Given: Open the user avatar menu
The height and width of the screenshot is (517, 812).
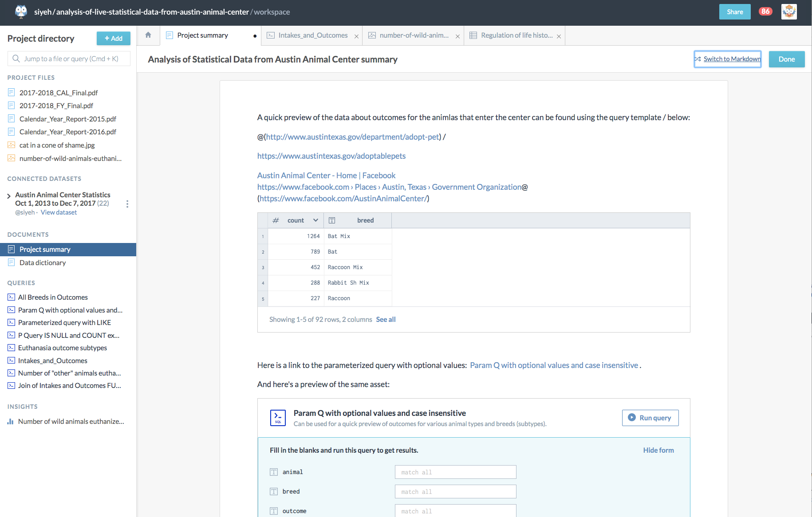Looking at the screenshot, I should click(789, 12).
